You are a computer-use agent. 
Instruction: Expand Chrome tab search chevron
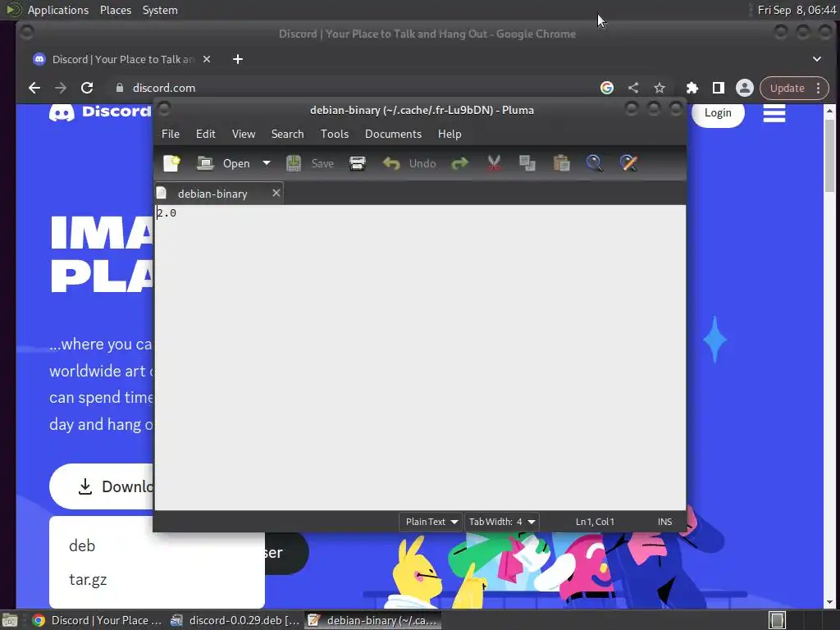point(817,59)
